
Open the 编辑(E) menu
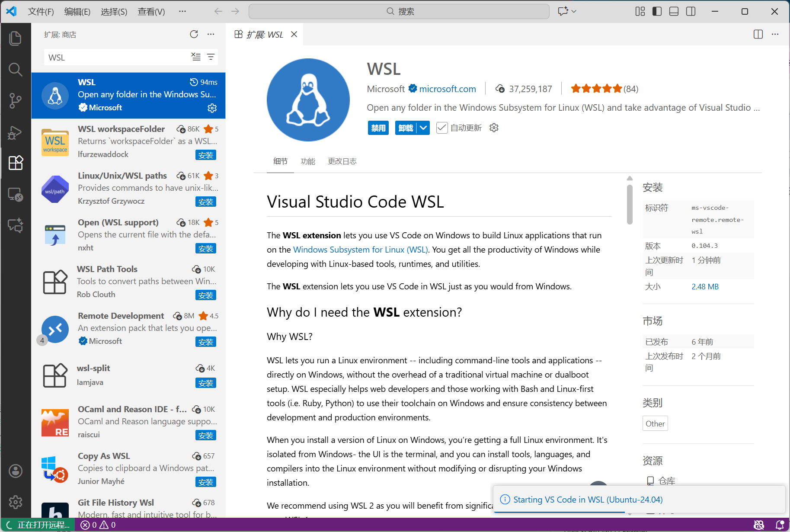[x=77, y=12]
